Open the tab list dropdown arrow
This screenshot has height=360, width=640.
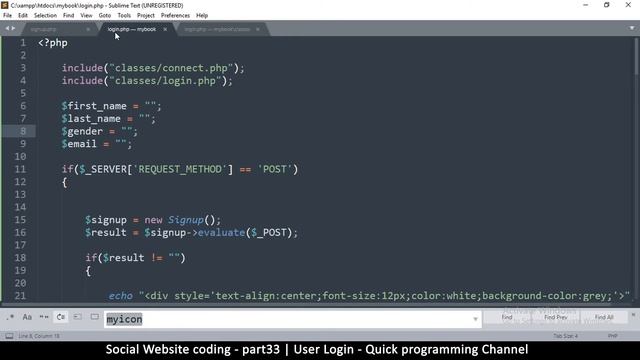coord(632,28)
